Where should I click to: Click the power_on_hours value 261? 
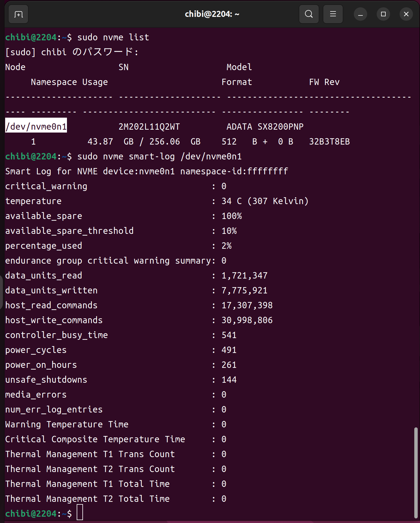click(x=229, y=365)
